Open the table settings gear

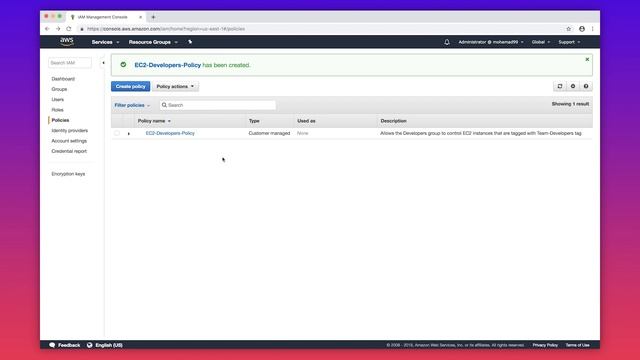coord(573,86)
